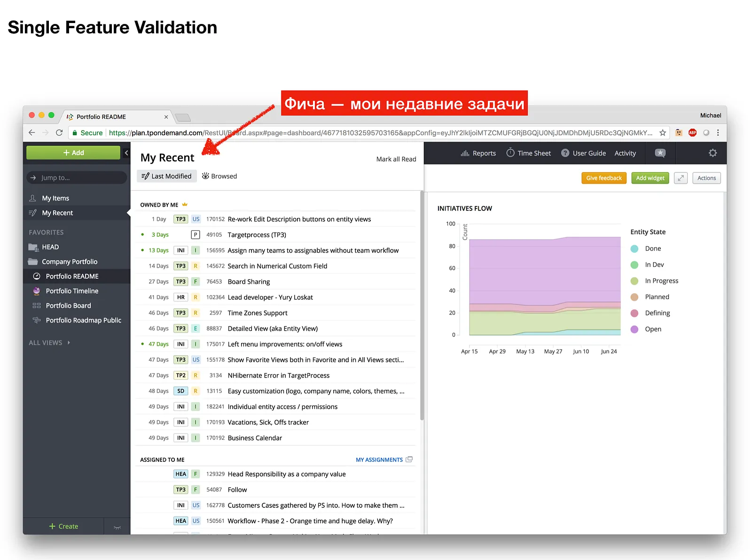Toggle the In Dev legend entry
The image size is (752, 560).
[x=647, y=265]
